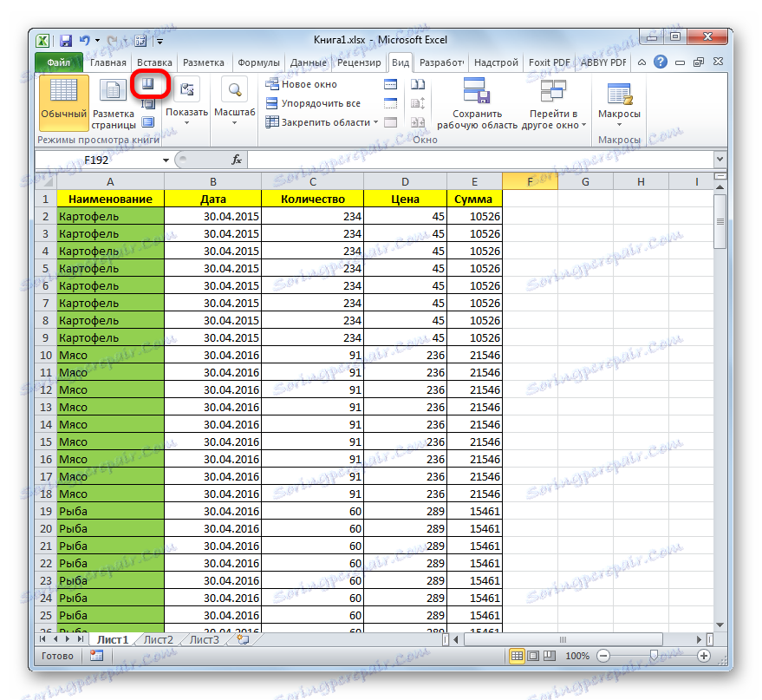
Task: Toggle Page Break Preview in status bar
Action: point(549,656)
